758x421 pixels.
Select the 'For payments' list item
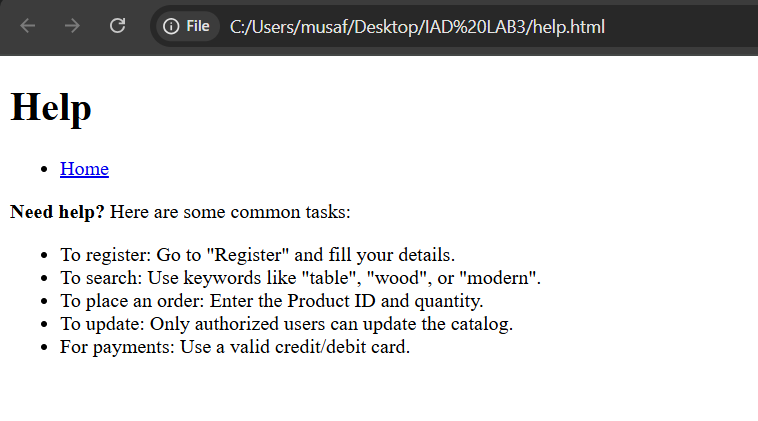(234, 347)
